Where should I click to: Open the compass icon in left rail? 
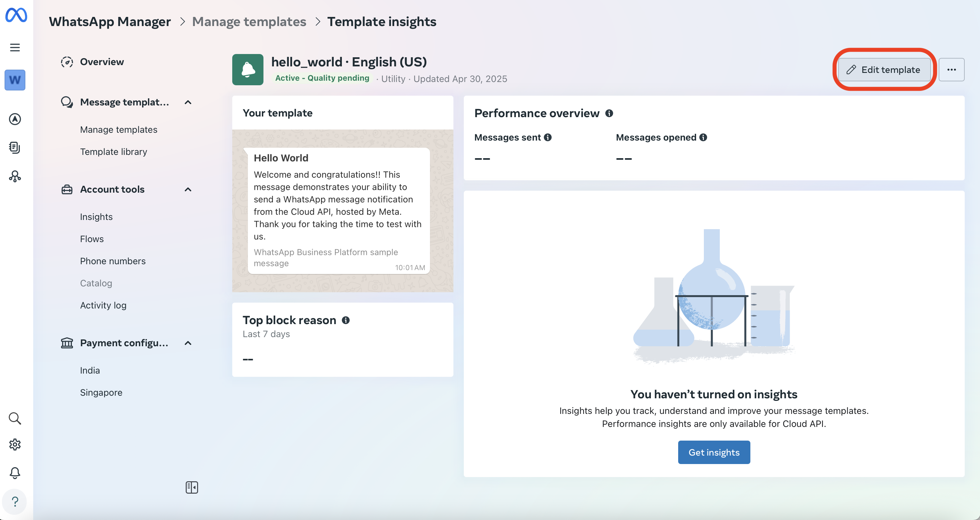(x=15, y=119)
